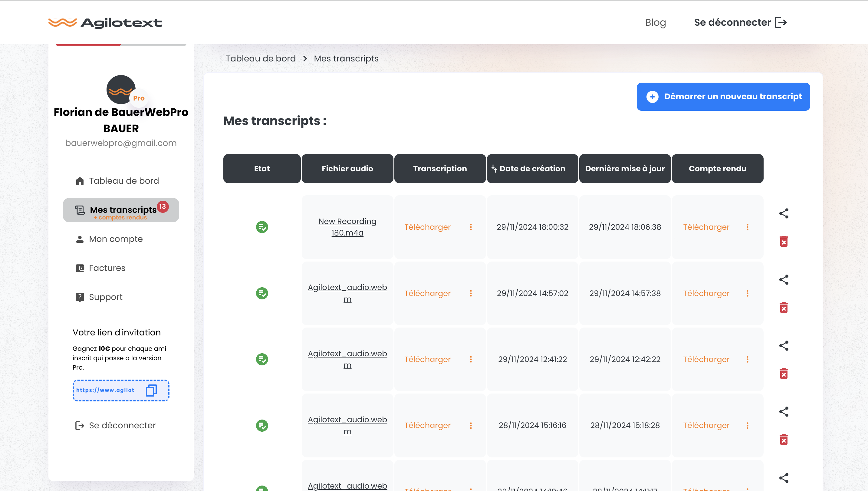Click the Compte rendu column header
Image resolution: width=868 pixels, height=491 pixels.
coord(718,169)
